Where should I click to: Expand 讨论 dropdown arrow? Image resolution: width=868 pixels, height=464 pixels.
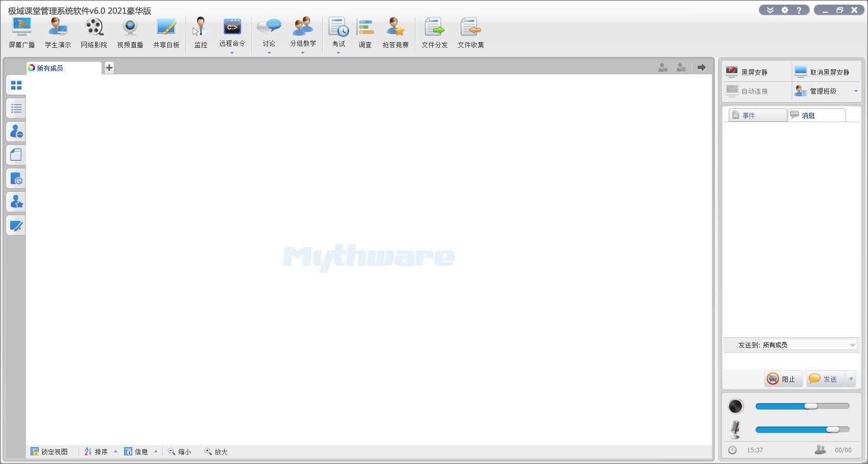point(269,53)
